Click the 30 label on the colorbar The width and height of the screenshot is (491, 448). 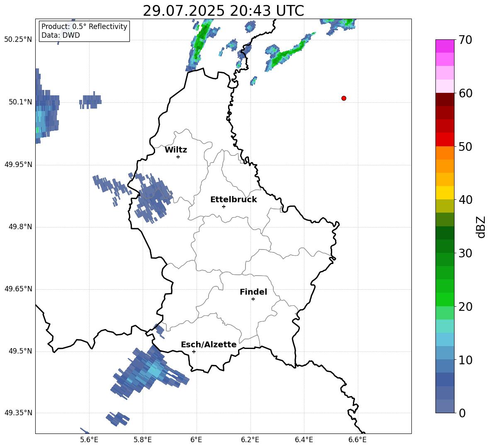(465, 253)
